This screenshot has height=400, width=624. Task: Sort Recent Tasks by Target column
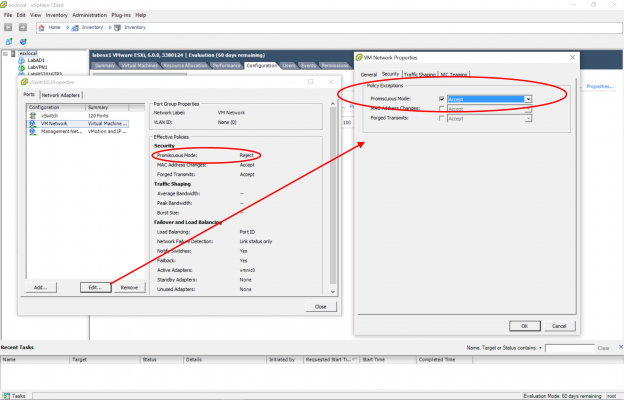click(x=105, y=359)
